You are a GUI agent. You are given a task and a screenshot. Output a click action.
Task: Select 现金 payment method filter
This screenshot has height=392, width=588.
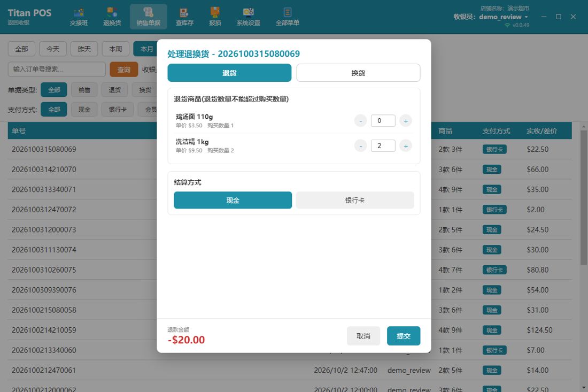(84, 110)
